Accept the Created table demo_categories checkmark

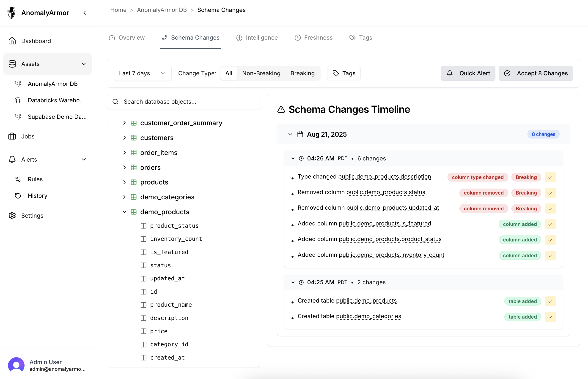click(x=550, y=317)
